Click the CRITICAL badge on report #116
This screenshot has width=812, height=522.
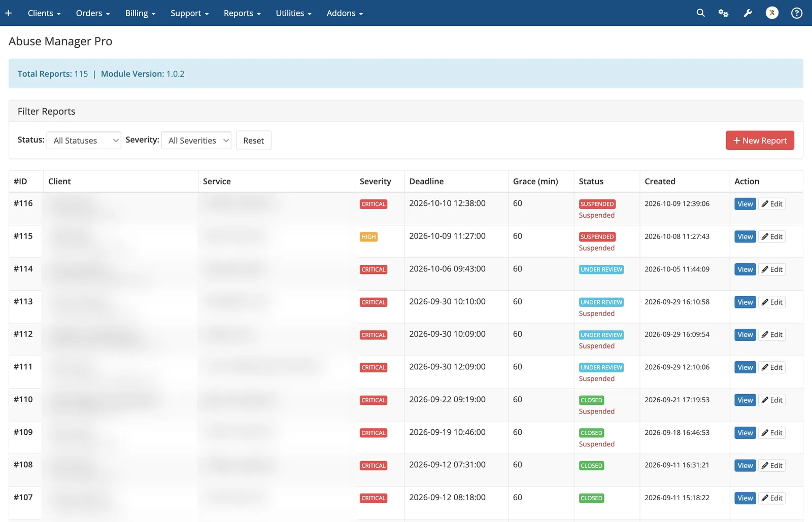point(374,204)
